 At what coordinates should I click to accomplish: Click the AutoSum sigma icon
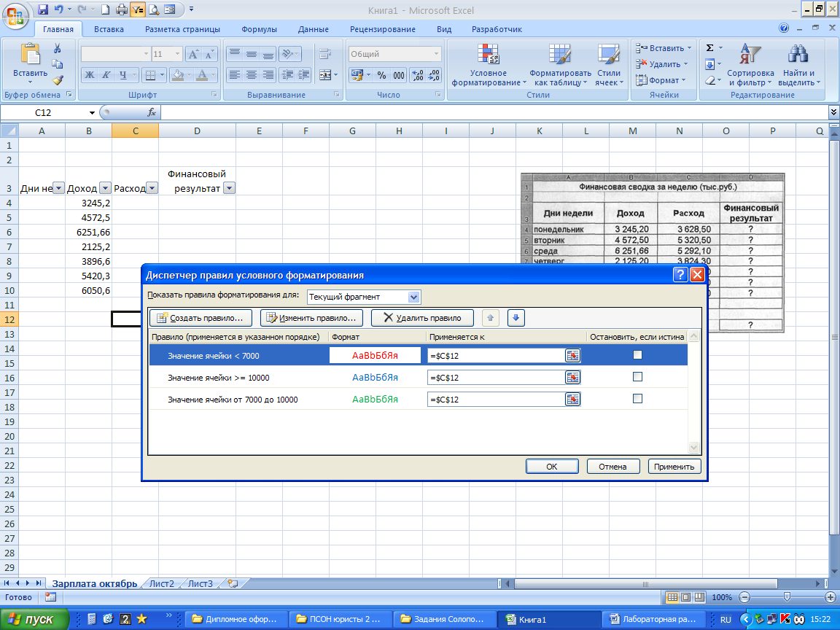pyautogui.click(x=709, y=47)
